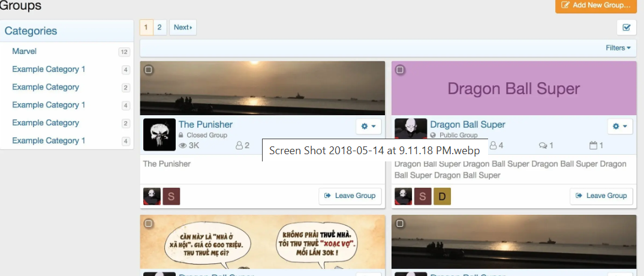Viewport: 644px width, 276px height.
Task: Leave The Punisher group
Action: coord(350,196)
